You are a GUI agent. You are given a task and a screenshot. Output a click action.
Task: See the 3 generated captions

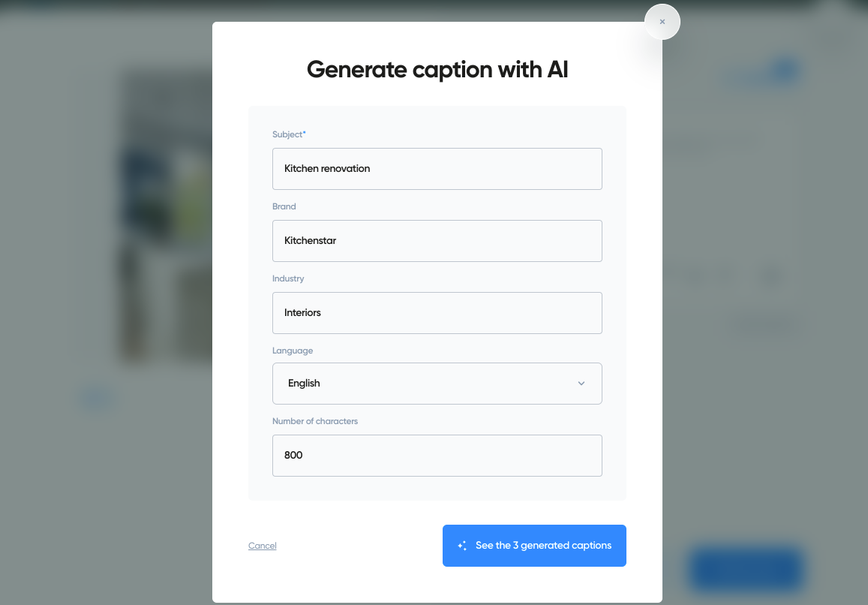[x=534, y=546]
